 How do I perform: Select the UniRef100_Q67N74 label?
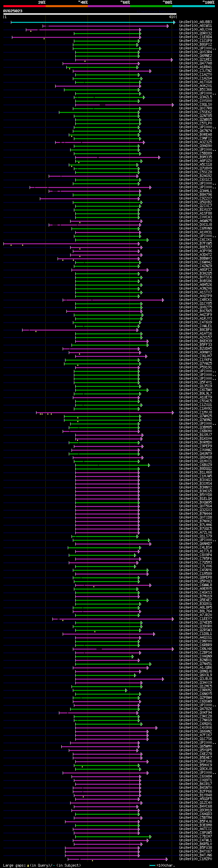pos(196,131)
